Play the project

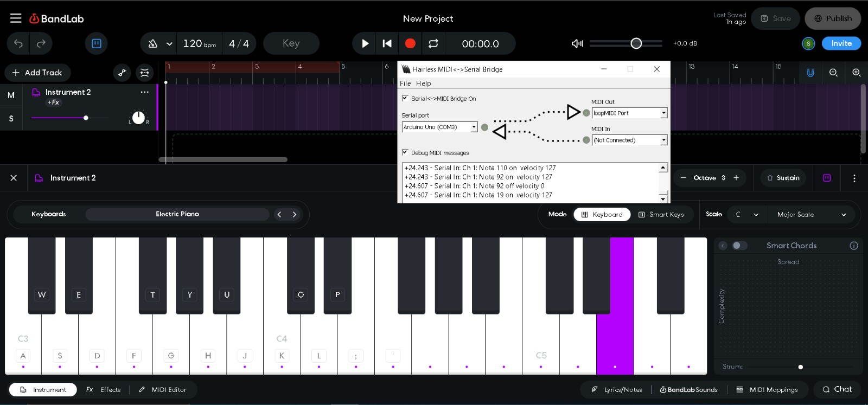point(365,43)
